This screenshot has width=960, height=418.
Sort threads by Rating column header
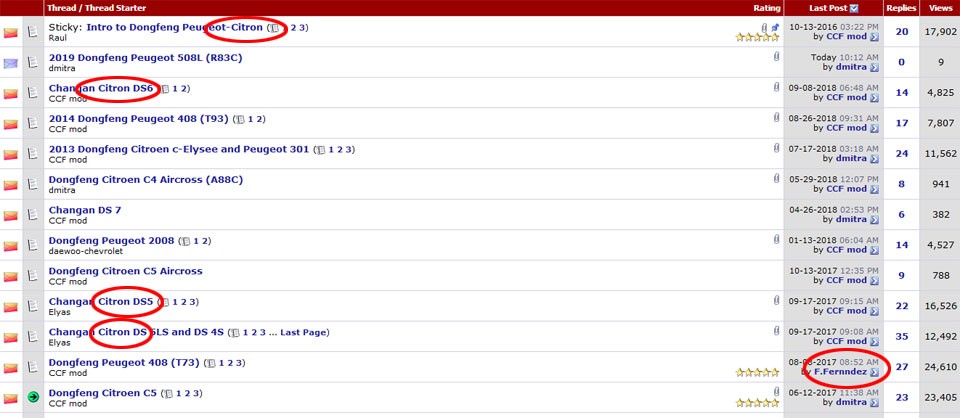point(767,8)
